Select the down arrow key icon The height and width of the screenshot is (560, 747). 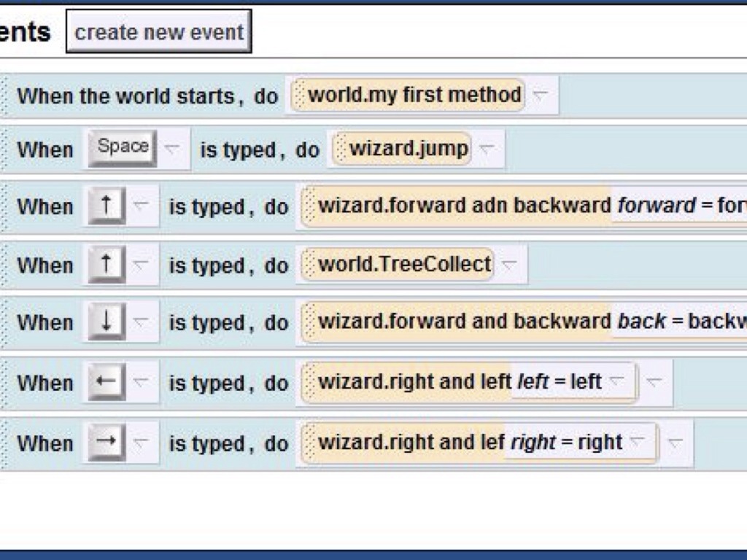(107, 322)
